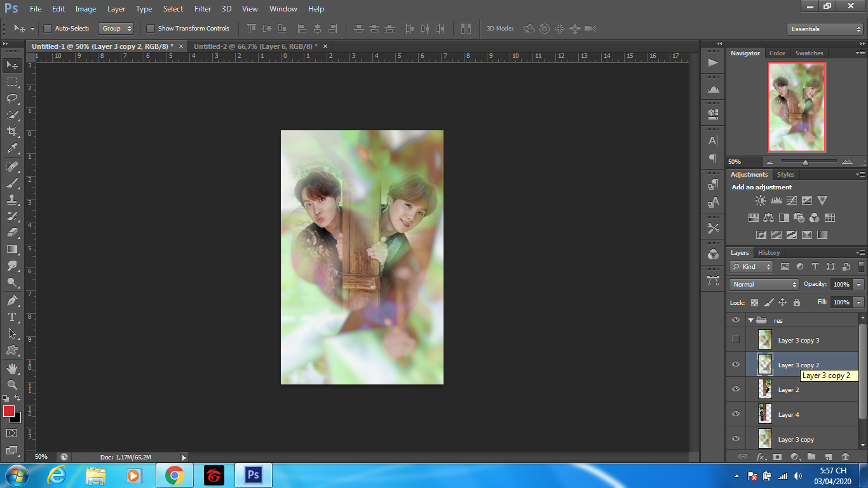Enable Show Transform Controls checkbox
This screenshot has height=488, width=868.
click(151, 29)
